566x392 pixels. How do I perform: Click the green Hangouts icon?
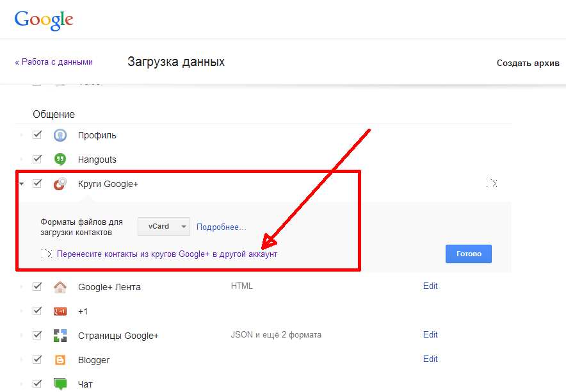[60, 159]
